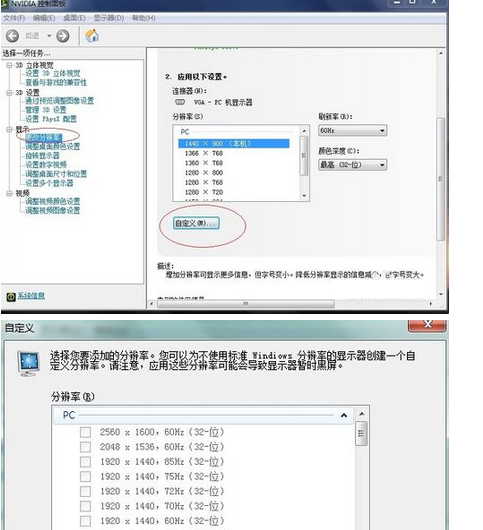Viewport: 483px width, 530px height.
Task: Click main panel horizontal scrollbar thumb
Action: [x=246, y=304]
